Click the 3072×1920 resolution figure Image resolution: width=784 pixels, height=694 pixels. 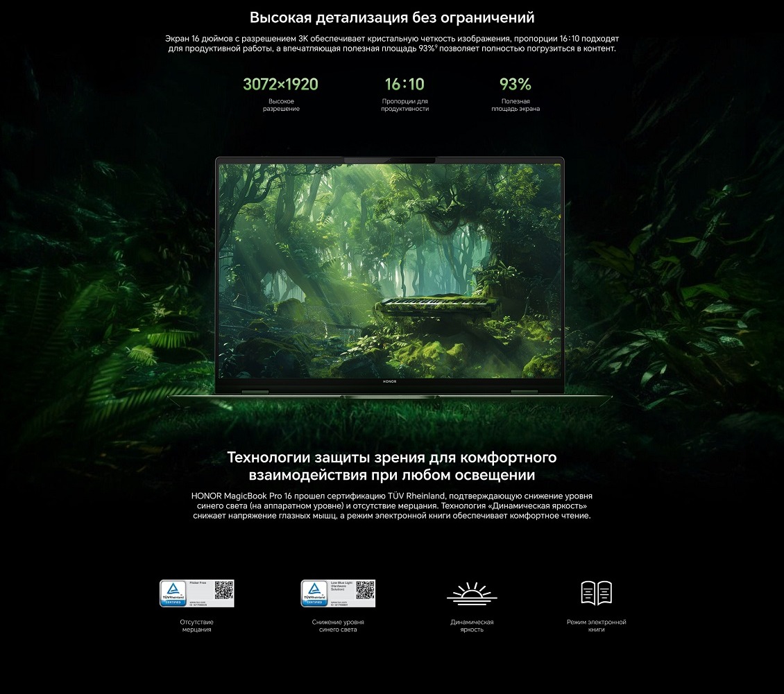280,85
